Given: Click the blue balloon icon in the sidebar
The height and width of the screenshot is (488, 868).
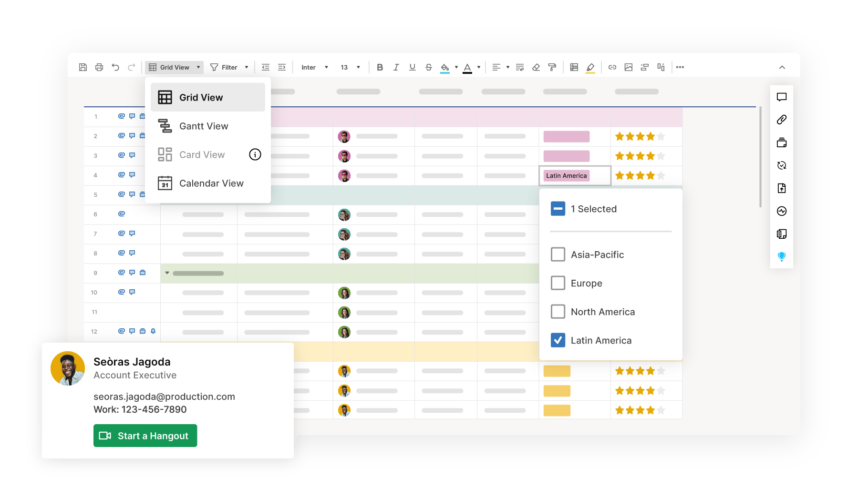Looking at the screenshot, I should tap(782, 256).
